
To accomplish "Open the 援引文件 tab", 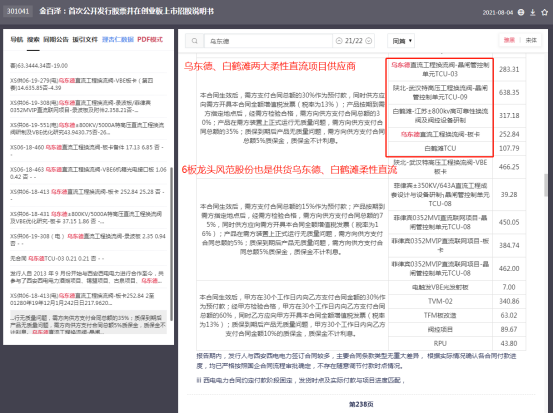I will coord(85,39).
